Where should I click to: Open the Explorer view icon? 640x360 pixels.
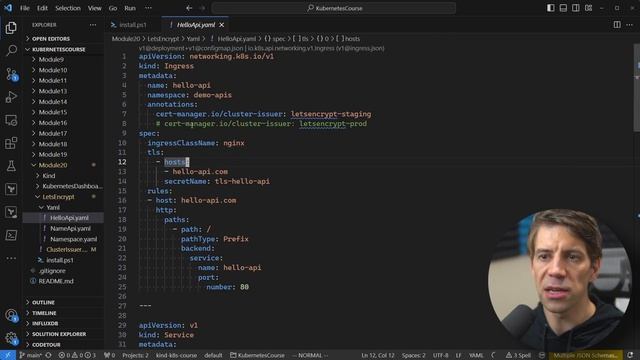(11, 28)
